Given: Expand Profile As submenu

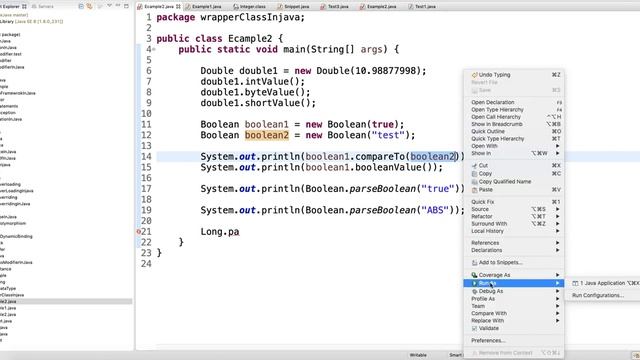Looking at the screenshot, I should (514, 299).
